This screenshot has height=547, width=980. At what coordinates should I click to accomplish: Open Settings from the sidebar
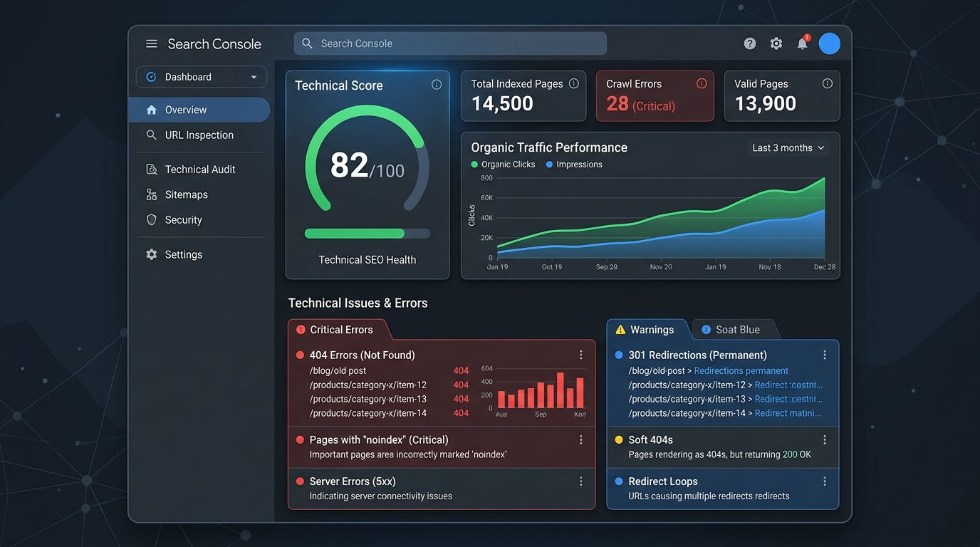pyautogui.click(x=183, y=254)
